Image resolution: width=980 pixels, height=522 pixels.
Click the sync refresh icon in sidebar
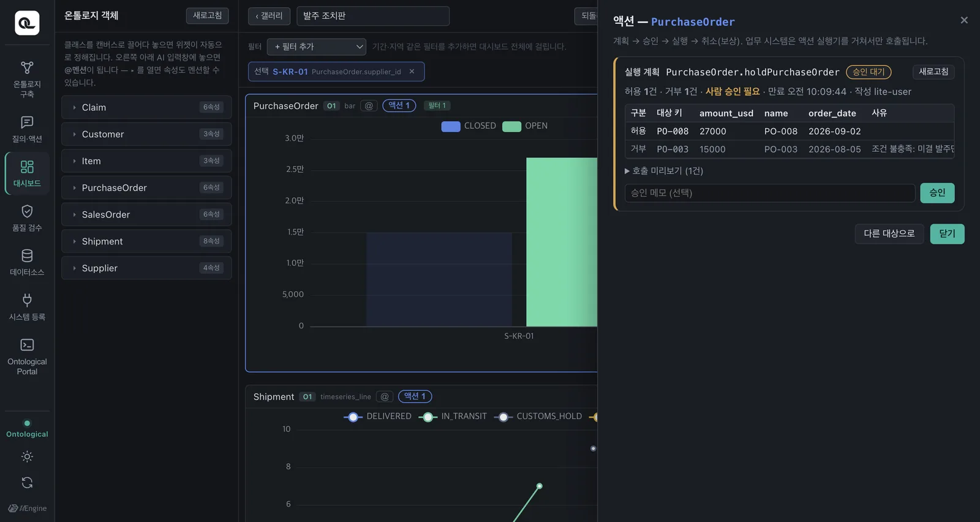point(27,483)
